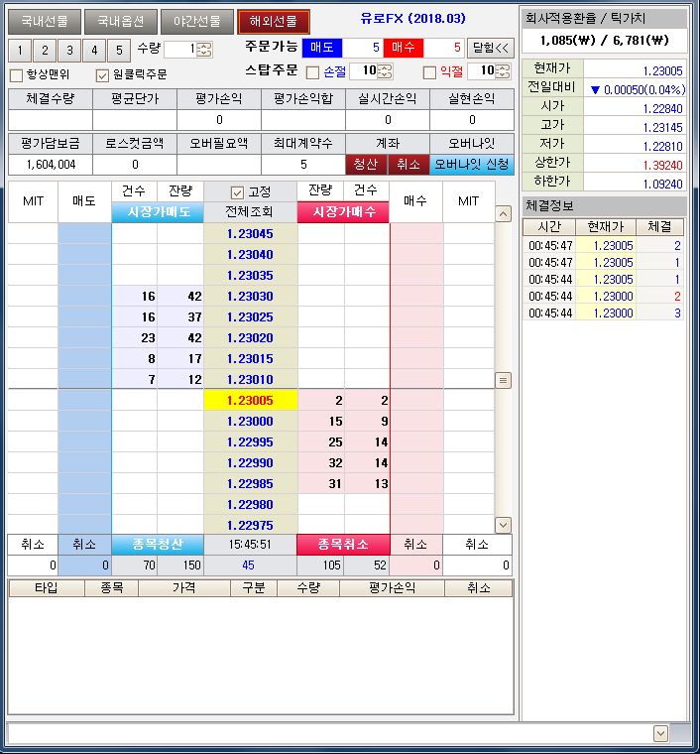700x754 pixels.
Task: Click the highlighted current price 1.23005
Action: click(250, 400)
